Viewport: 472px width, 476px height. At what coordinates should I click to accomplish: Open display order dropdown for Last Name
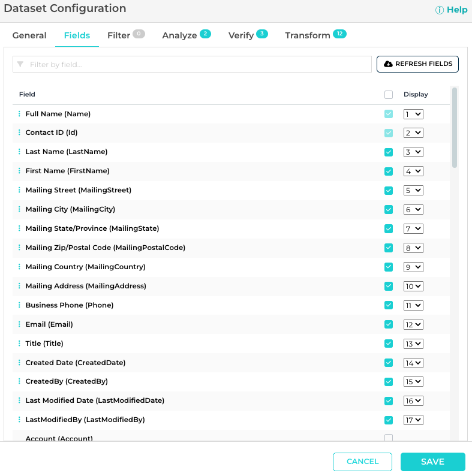[x=413, y=152]
